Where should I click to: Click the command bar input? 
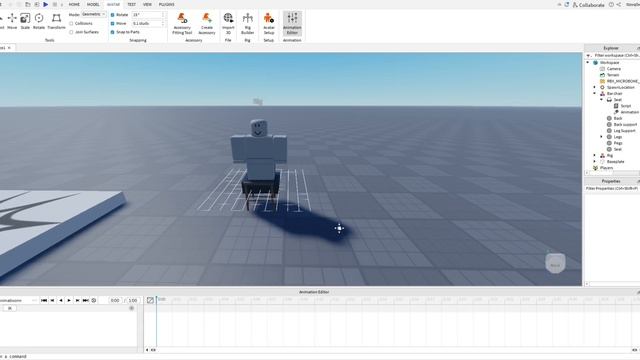point(320,356)
